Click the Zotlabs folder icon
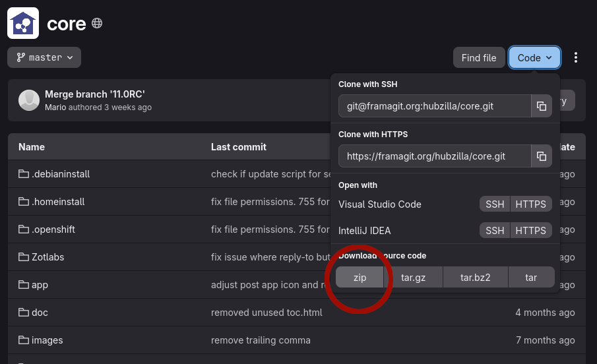The width and height of the screenshot is (597, 364). (x=24, y=257)
